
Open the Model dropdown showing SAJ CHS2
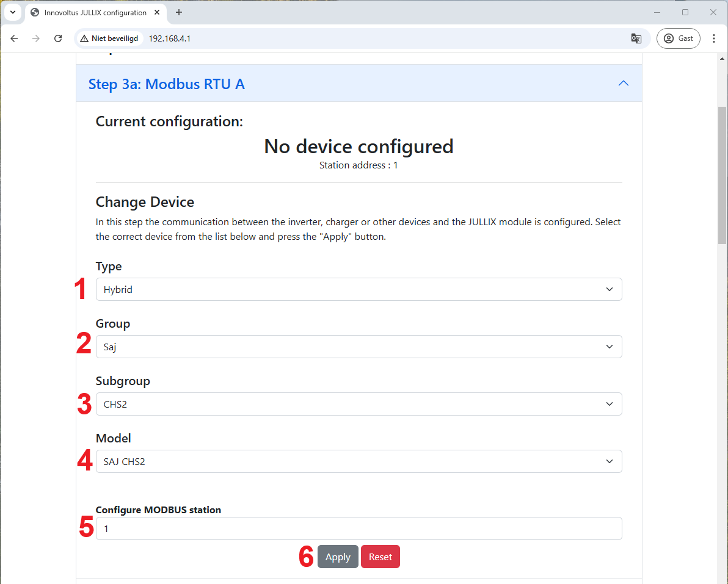tap(359, 461)
